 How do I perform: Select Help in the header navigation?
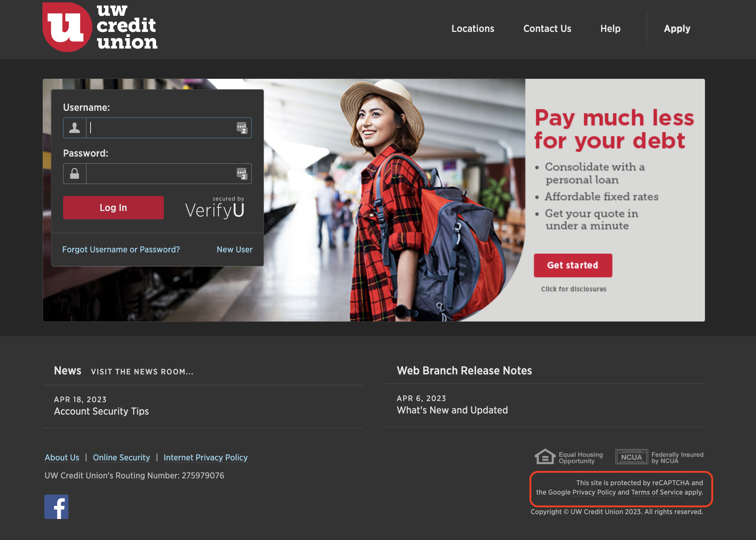point(610,29)
